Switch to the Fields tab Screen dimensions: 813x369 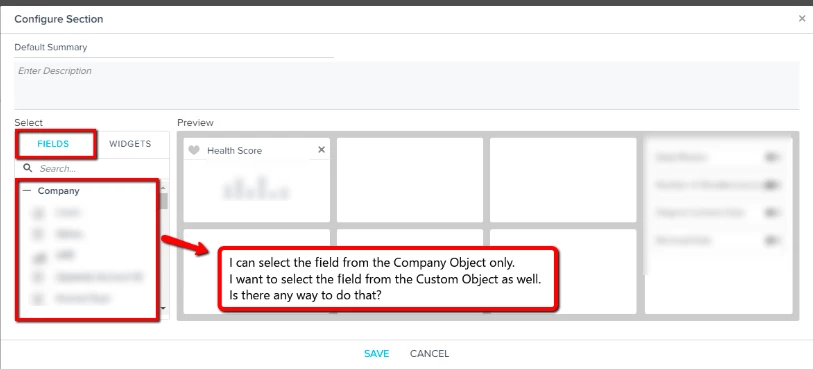coord(53,144)
